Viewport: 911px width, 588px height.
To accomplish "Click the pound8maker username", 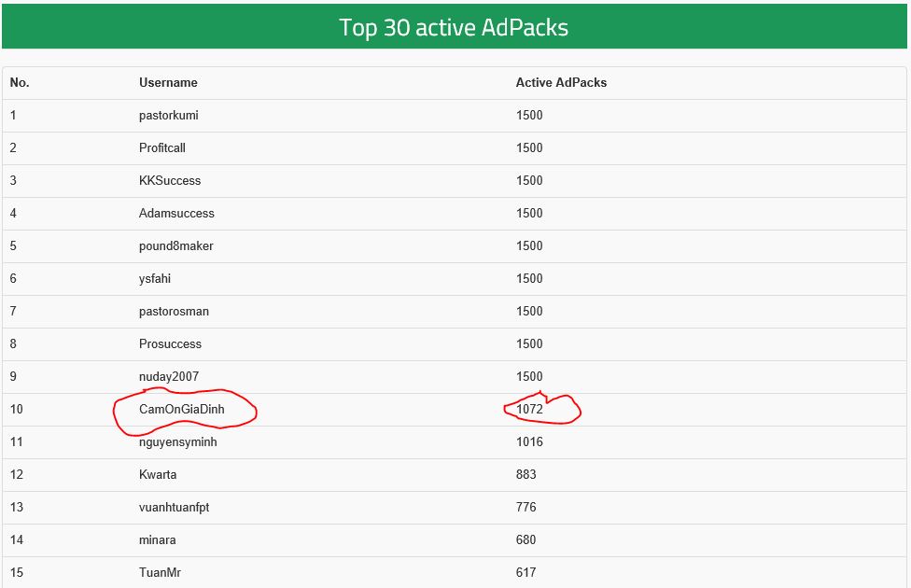I will pos(176,246).
